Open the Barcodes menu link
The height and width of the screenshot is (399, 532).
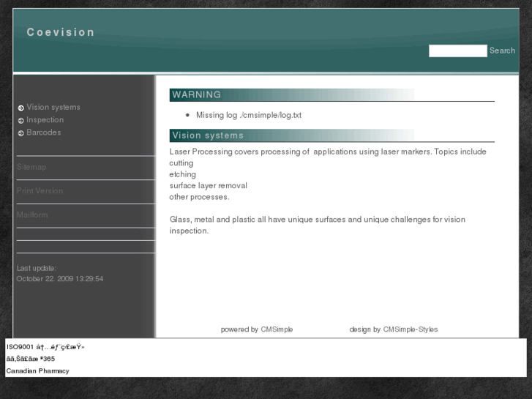pyautogui.click(x=43, y=132)
